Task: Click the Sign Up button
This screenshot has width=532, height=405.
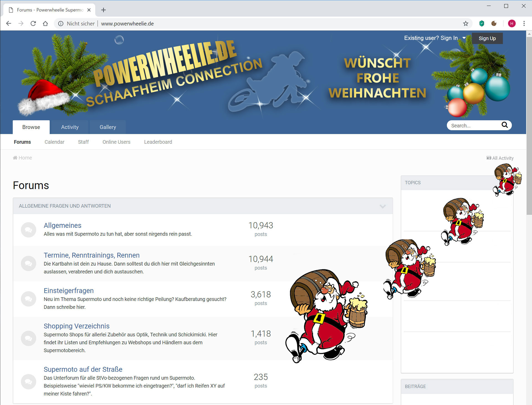Action: pos(487,38)
